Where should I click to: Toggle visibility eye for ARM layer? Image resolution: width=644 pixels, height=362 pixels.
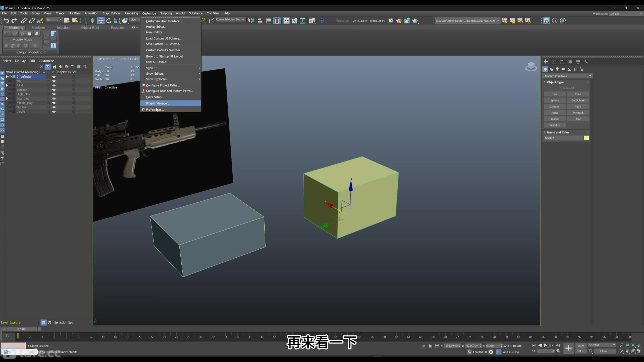pos(10,85)
